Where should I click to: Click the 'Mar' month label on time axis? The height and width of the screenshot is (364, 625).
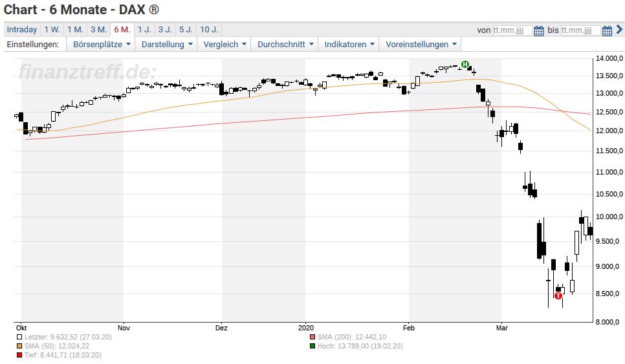[x=502, y=328]
